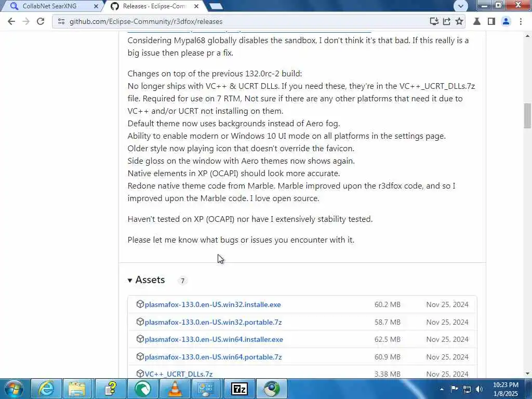Click the browser forward arrow
This screenshot has width=532, height=399.
coord(26,21)
